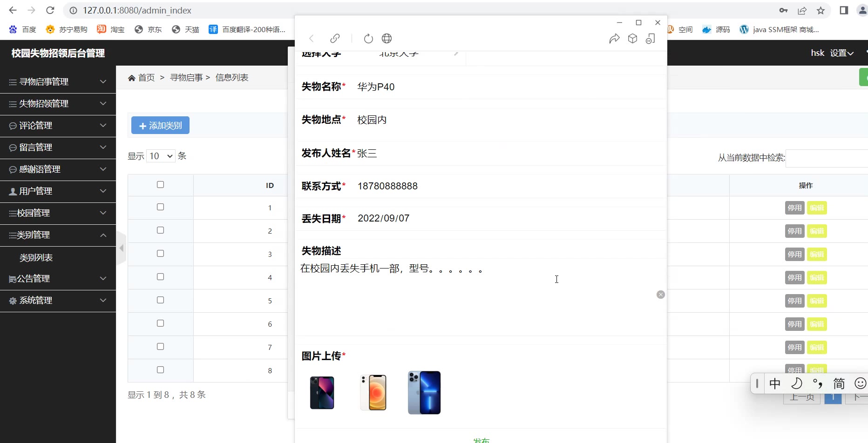Refresh the popup window content
The width and height of the screenshot is (868, 443).
click(368, 39)
